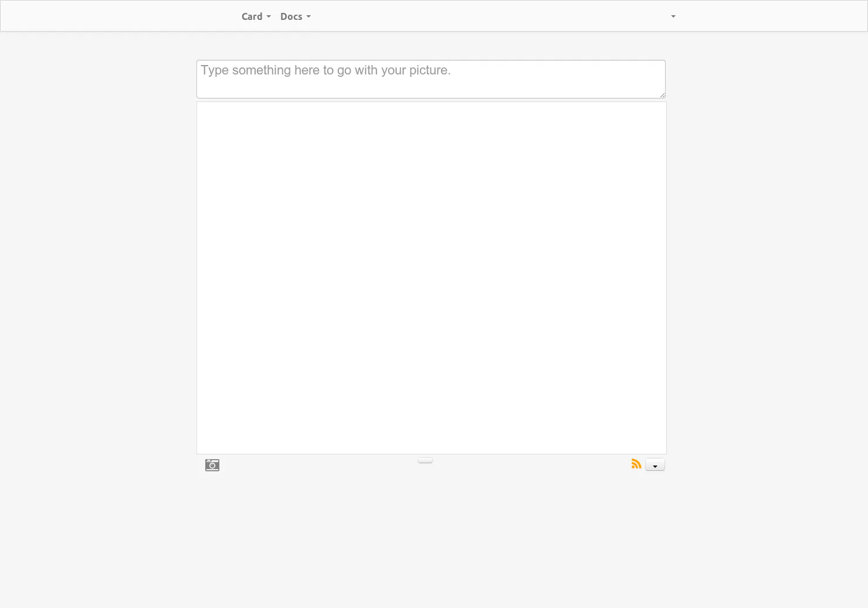Click the picture caption text area
868x608 pixels.
(431, 79)
